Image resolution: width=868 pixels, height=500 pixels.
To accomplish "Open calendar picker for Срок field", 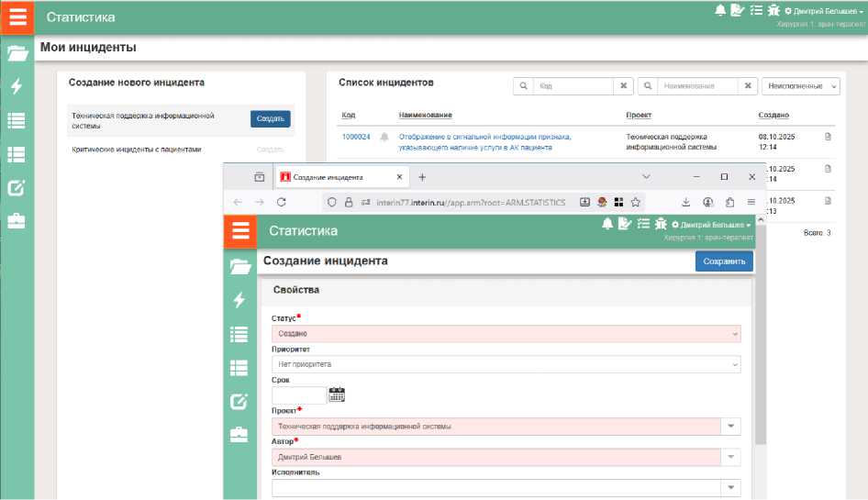I will [337, 394].
